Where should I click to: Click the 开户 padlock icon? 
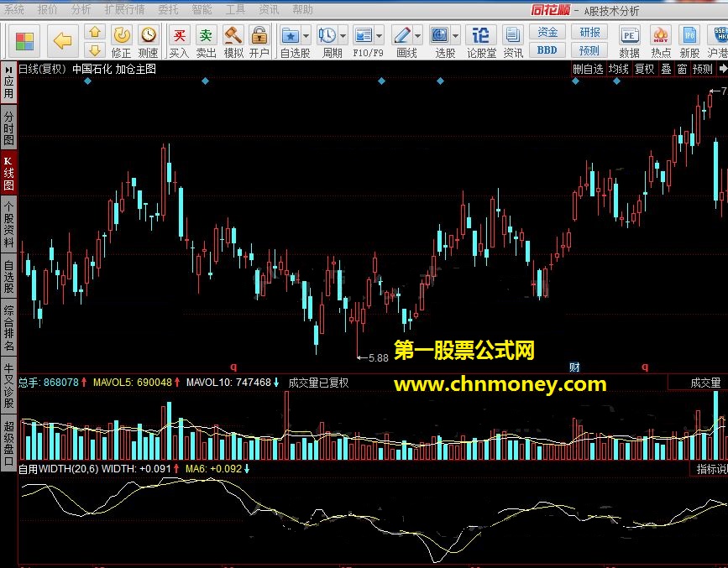(x=259, y=34)
